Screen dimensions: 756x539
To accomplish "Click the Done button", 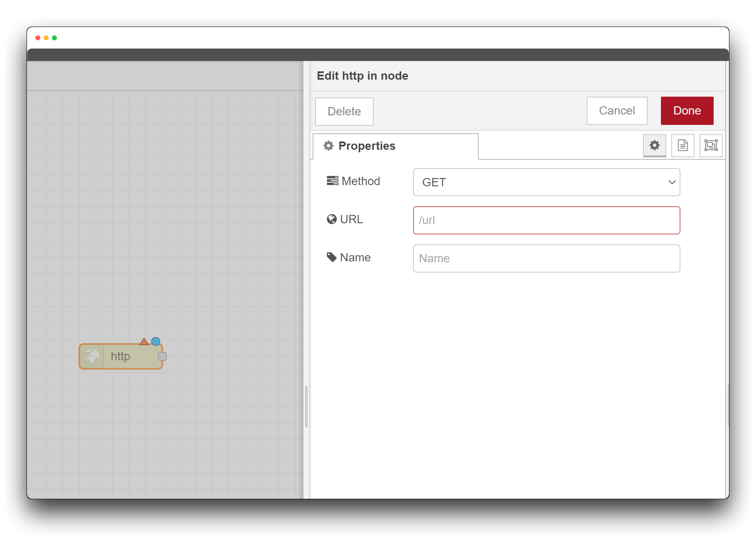I will 687,110.
